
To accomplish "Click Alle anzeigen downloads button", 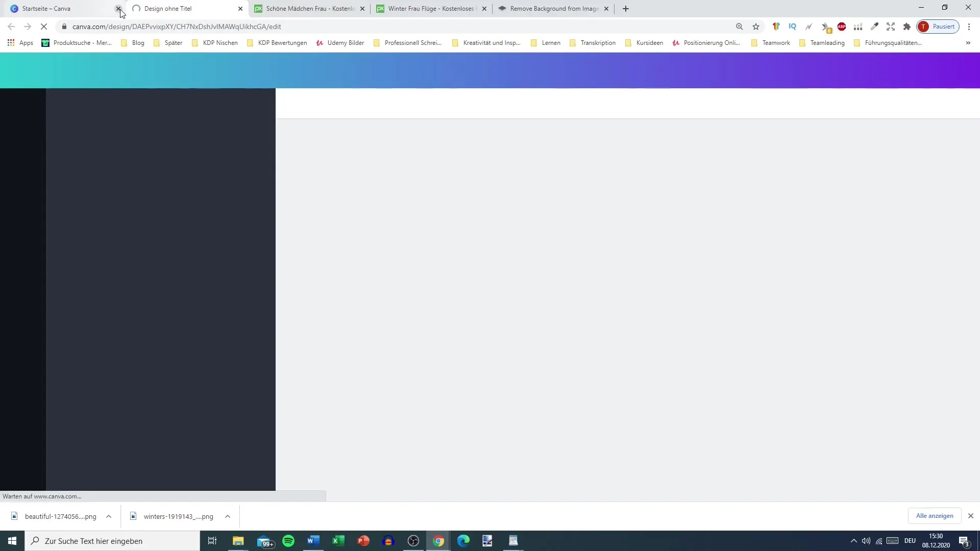I will tap(934, 516).
